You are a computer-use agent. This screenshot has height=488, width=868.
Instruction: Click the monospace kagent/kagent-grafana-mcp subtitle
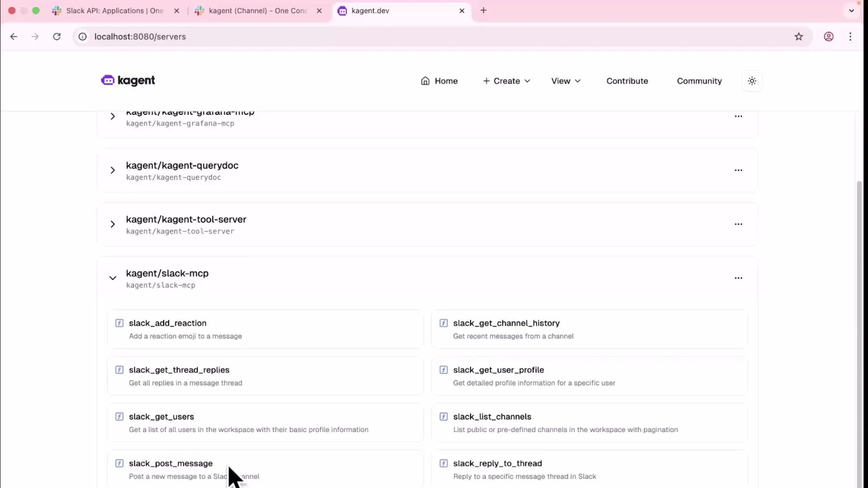(x=180, y=123)
